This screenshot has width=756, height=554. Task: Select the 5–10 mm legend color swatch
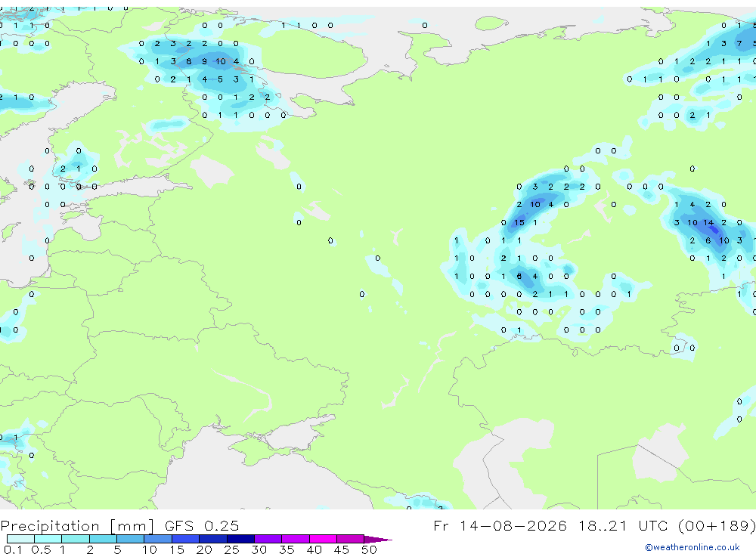point(131,539)
